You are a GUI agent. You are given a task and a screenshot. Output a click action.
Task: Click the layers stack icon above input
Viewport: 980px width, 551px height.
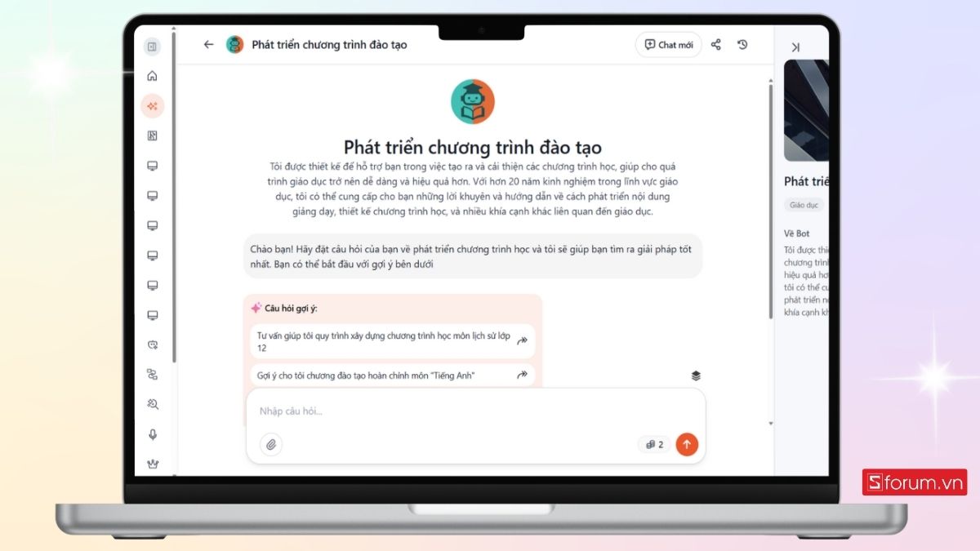[696, 375]
